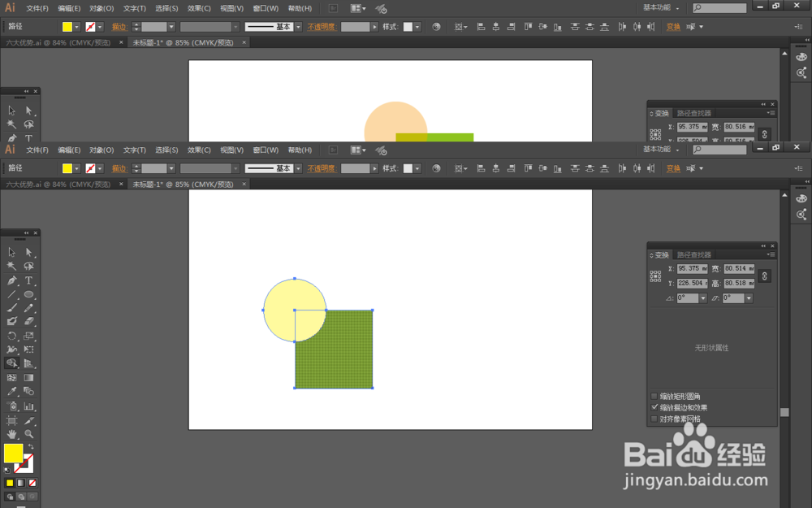Select the Ellipse tool
Image resolution: width=812 pixels, height=508 pixels.
(29, 294)
